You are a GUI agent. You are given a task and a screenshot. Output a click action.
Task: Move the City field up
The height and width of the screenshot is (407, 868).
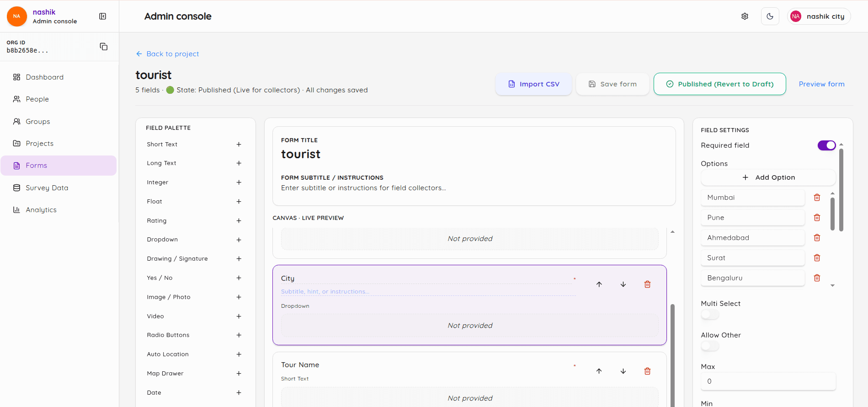click(x=599, y=284)
